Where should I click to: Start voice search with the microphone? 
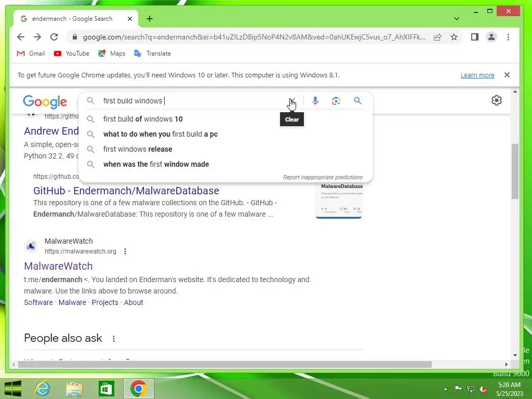click(x=315, y=101)
